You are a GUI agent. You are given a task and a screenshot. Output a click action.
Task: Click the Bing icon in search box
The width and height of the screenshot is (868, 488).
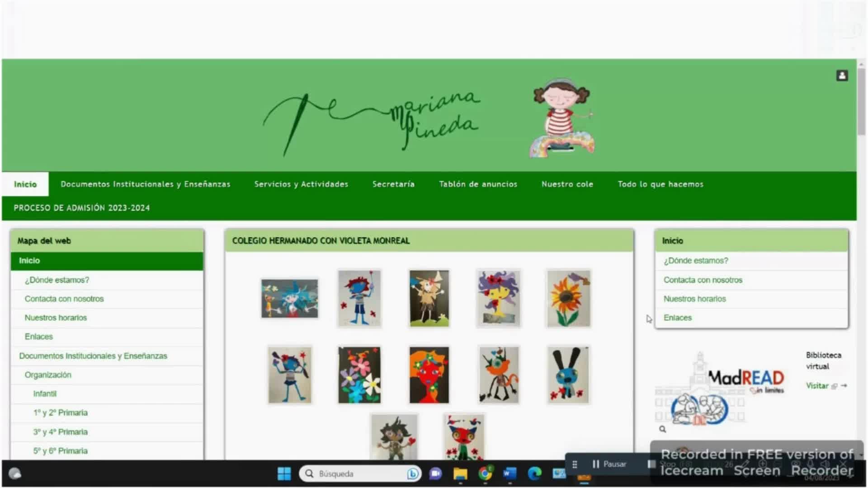click(412, 474)
